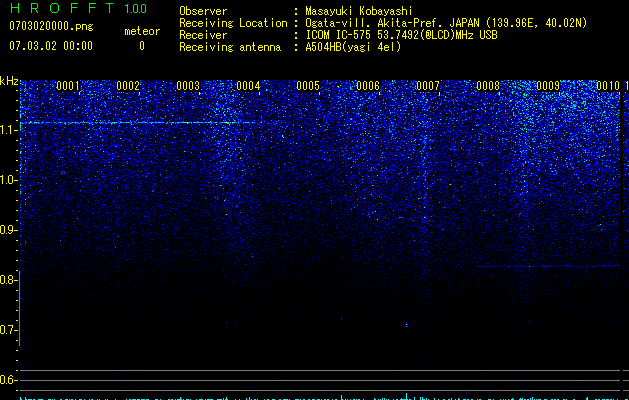Click the Receiving Location label

pos(233,23)
